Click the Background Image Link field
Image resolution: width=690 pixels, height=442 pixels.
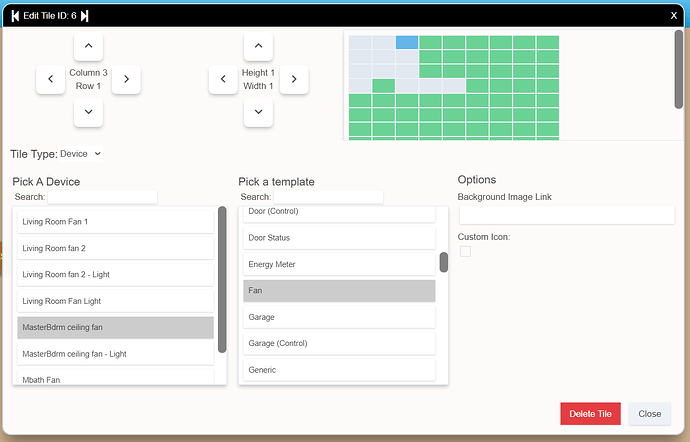click(567, 215)
